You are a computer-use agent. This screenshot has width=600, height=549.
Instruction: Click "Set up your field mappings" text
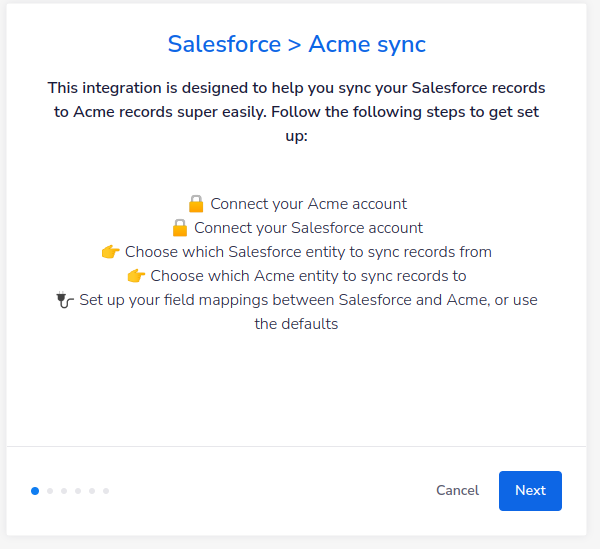(308, 300)
